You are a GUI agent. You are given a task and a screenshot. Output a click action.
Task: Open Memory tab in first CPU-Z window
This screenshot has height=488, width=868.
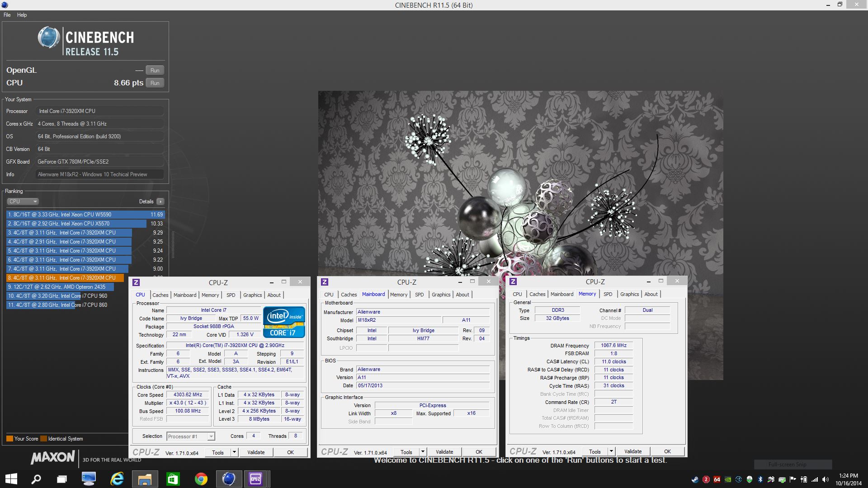[210, 295]
